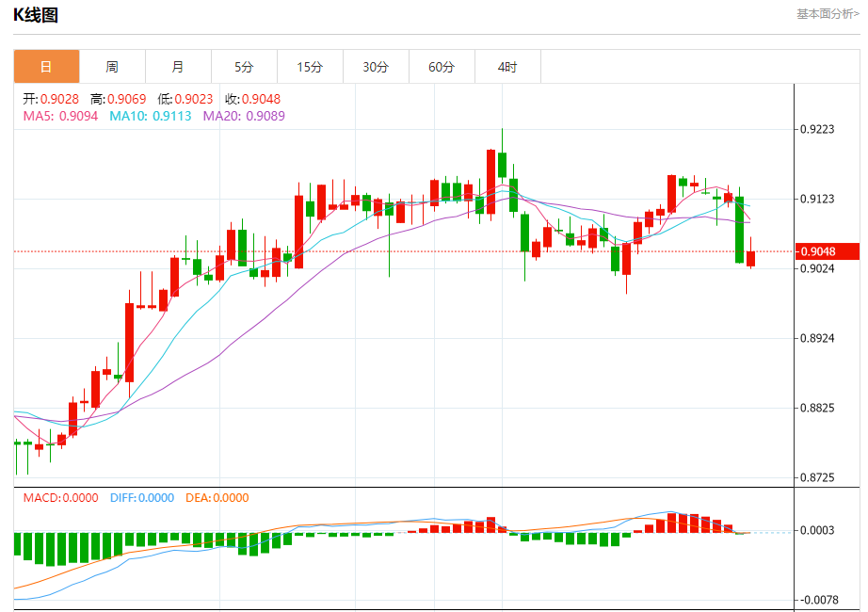Image resolution: width=868 pixels, height=612 pixels.
Task: Click the DEA:0.0000 indicator label
Action: click(x=217, y=498)
